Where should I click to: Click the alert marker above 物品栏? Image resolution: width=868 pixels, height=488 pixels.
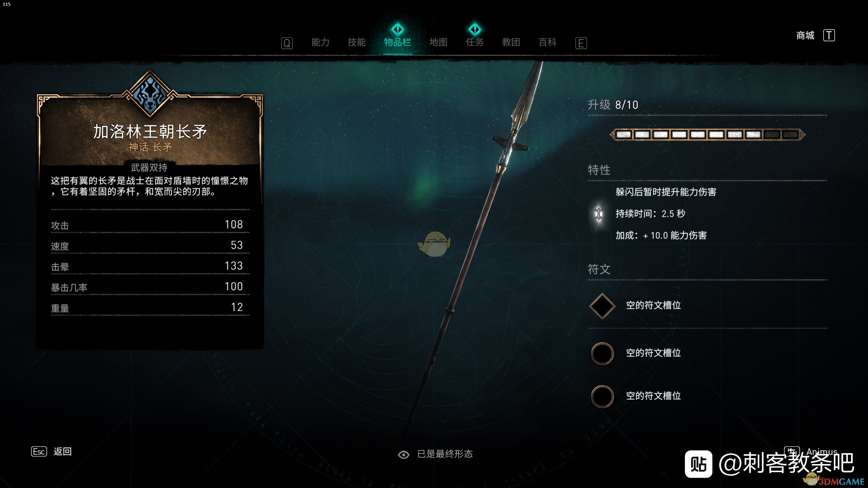[x=397, y=29]
